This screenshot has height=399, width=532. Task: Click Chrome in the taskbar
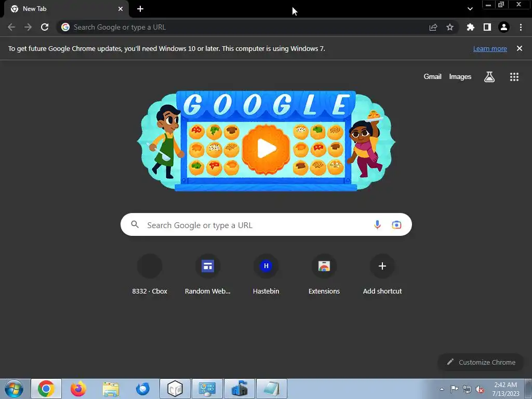(46, 389)
